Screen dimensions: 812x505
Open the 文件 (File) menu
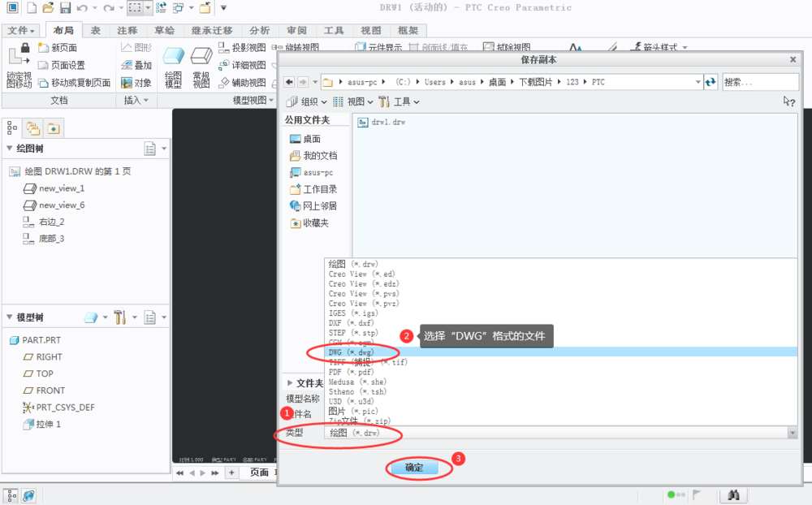pos(21,31)
